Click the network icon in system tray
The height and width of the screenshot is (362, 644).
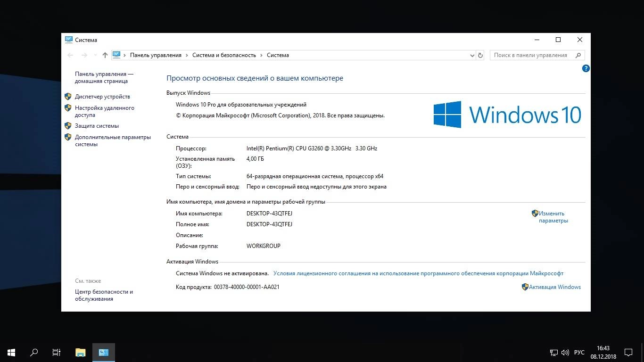[x=554, y=353]
